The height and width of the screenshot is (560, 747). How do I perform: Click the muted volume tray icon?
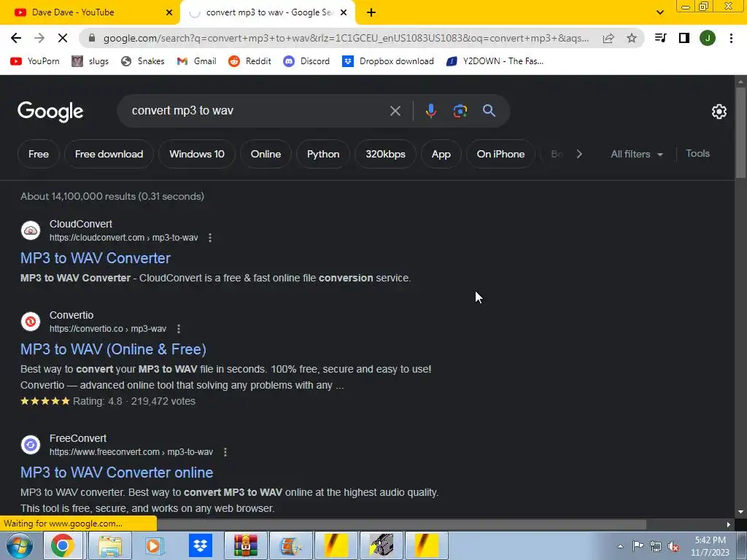[673, 547]
